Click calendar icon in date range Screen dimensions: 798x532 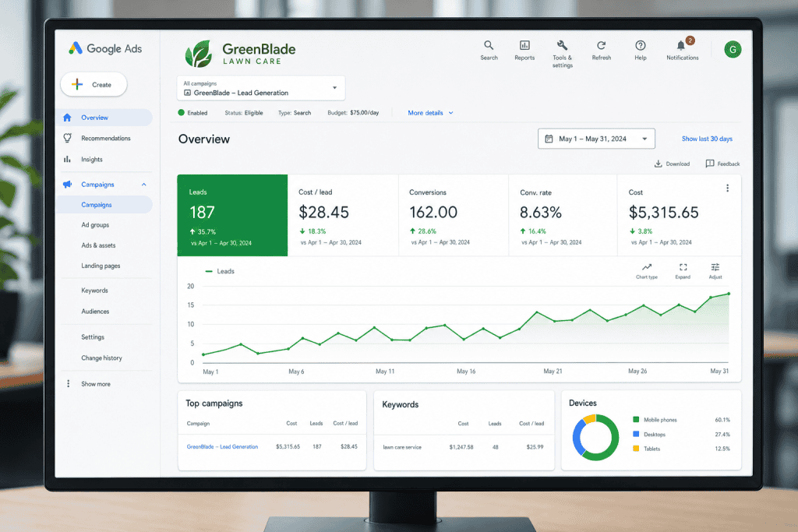(549, 139)
